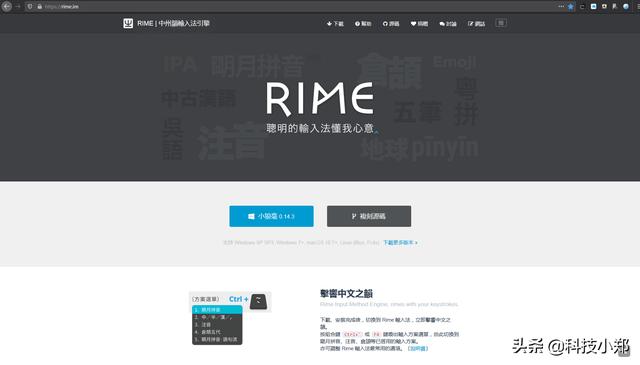Screen dimensions: 640x365
Task: Open the 源碼 source code menu item
Action: pos(391,24)
